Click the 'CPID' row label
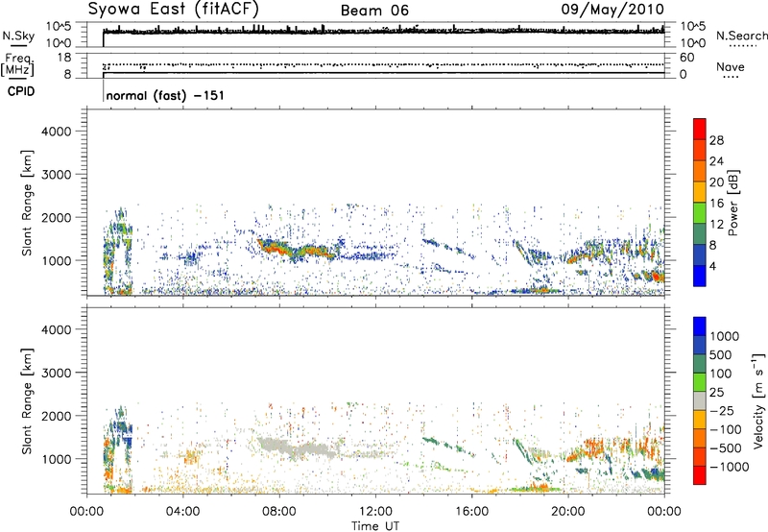 click(21, 91)
